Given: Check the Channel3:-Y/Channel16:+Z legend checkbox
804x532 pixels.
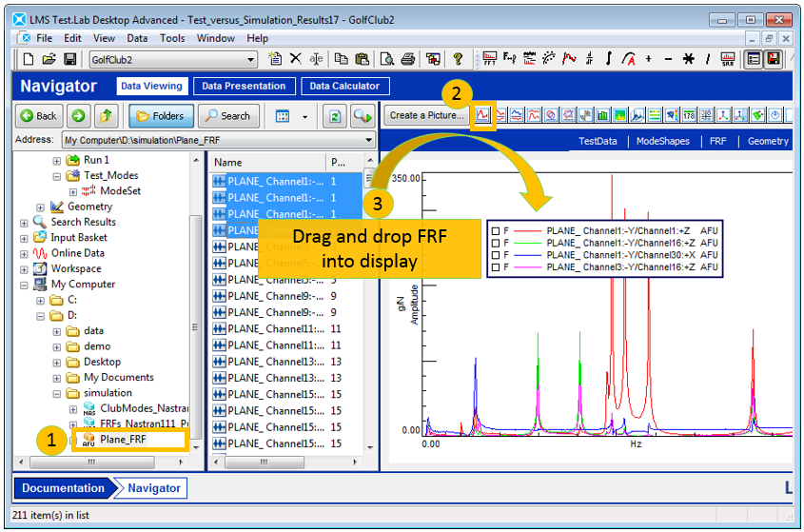Looking at the screenshot, I should click(495, 268).
